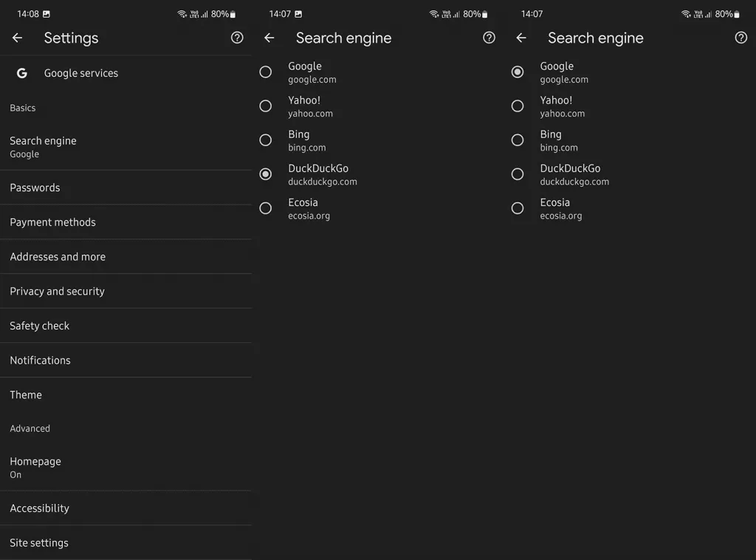Tap the battery icon in the Settings screen status bar
The width and height of the screenshot is (756, 560).
233,15
